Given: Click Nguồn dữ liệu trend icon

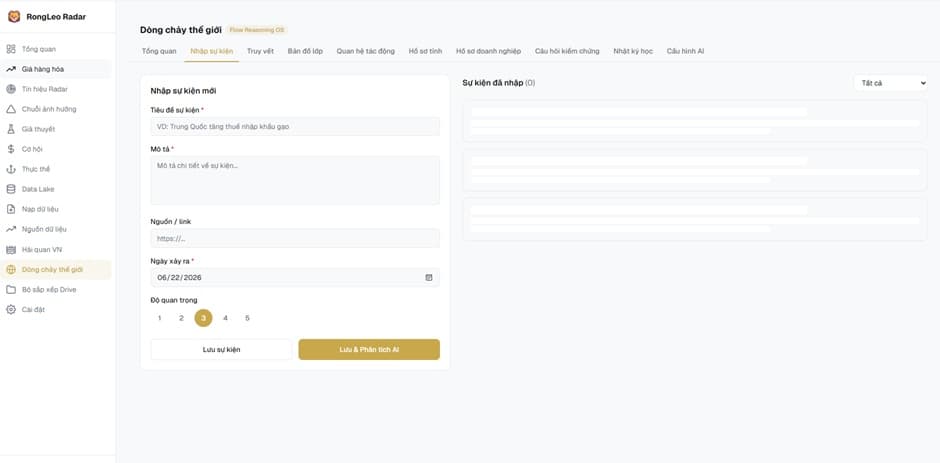Looking at the screenshot, I should [11, 229].
